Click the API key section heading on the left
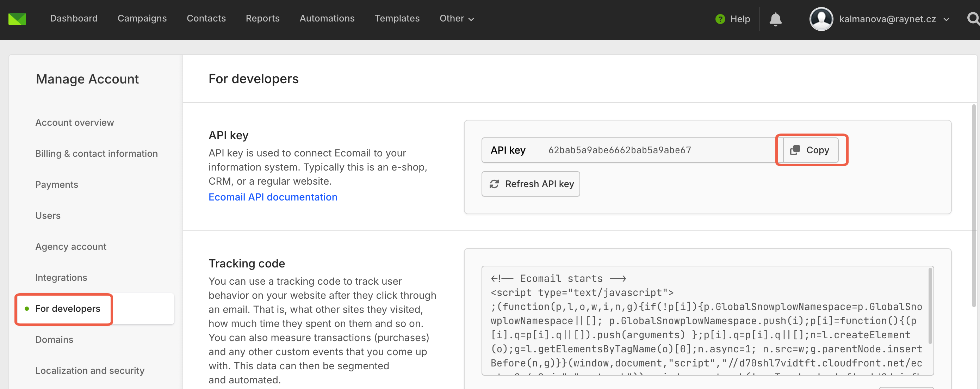Viewport: 980px width, 389px height. pyautogui.click(x=228, y=135)
